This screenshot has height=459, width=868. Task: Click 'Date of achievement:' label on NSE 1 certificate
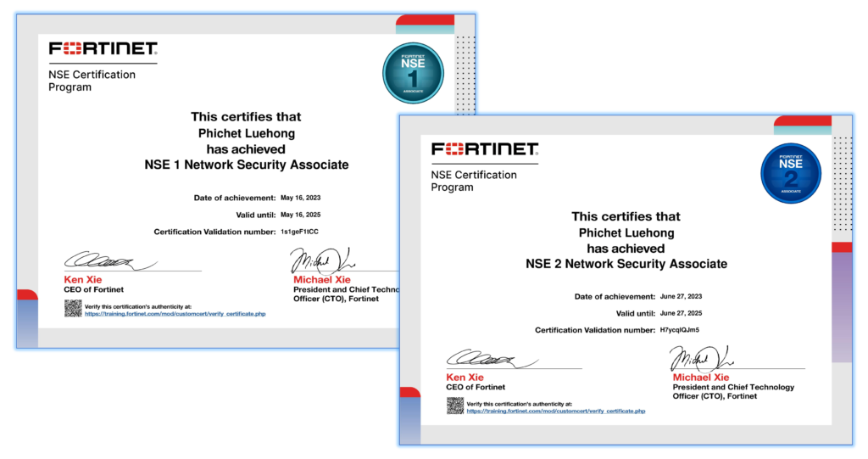[235, 198]
